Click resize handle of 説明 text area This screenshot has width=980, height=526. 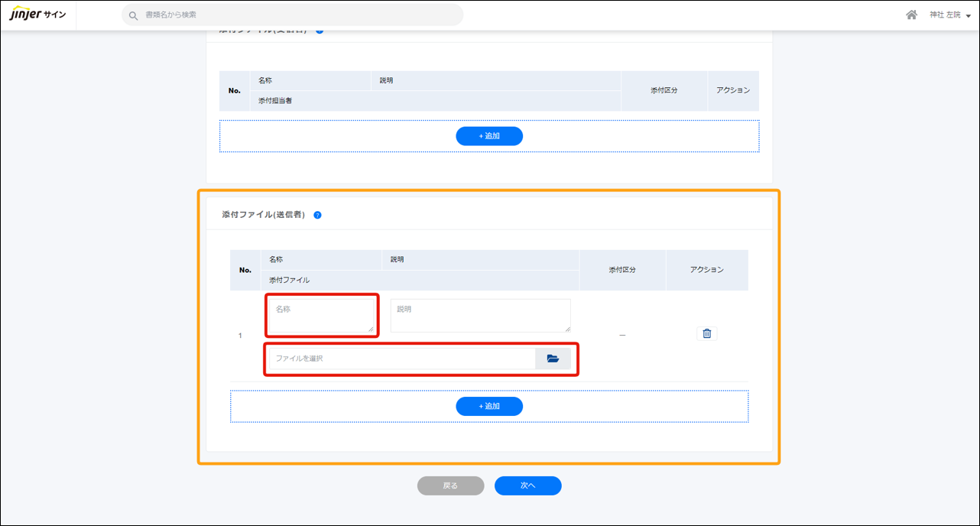click(567, 329)
